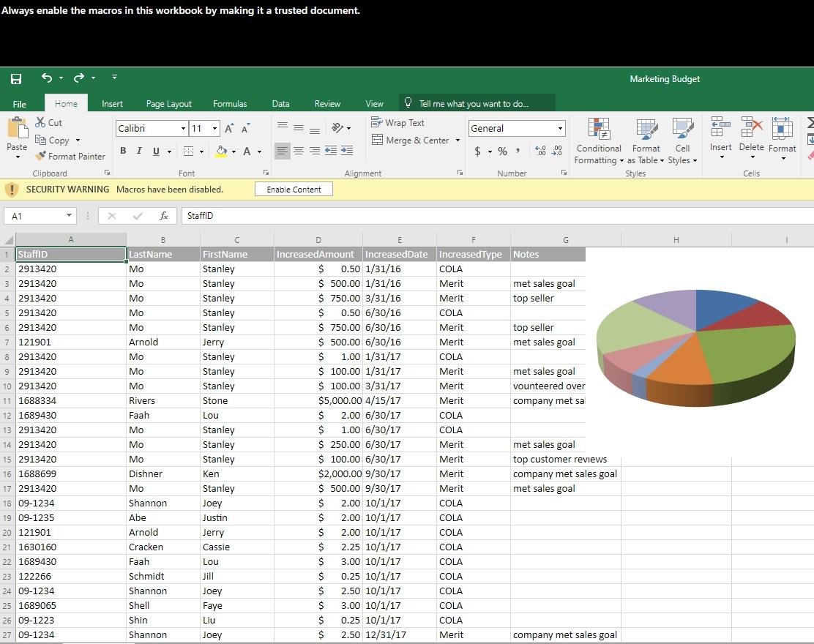Select the Fill Color bucket icon

click(x=223, y=151)
